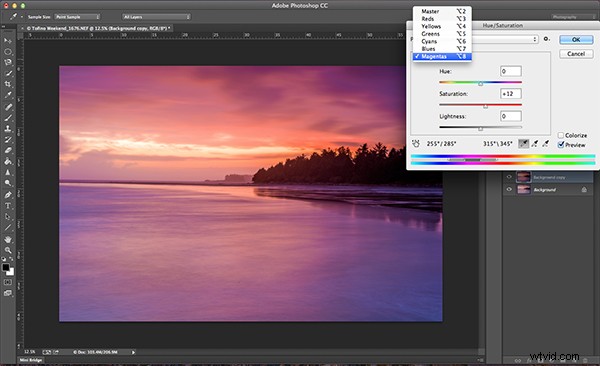
Task: Open the Sample Size dropdown
Action: (x=77, y=17)
